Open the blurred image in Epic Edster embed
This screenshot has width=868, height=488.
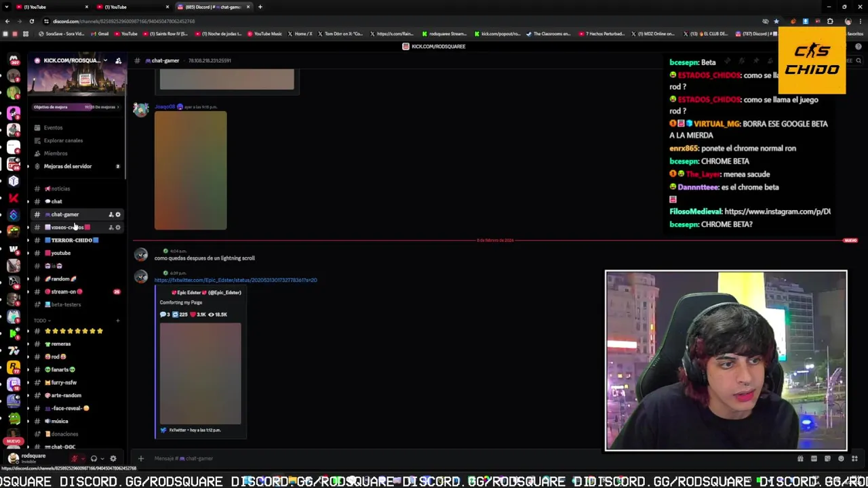[x=200, y=373]
